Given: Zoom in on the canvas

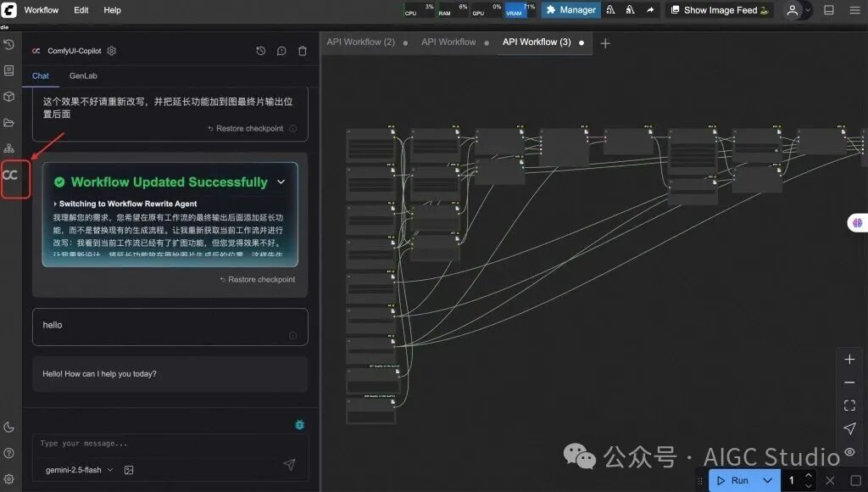Looking at the screenshot, I should 849,359.
